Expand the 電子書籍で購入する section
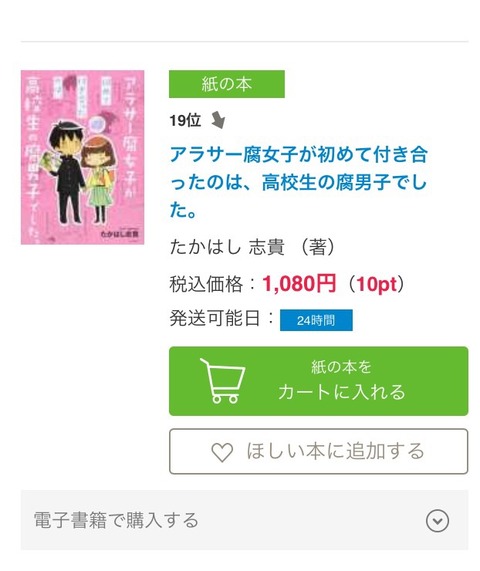This screenshot has height=571, width=480. point(244,520)
